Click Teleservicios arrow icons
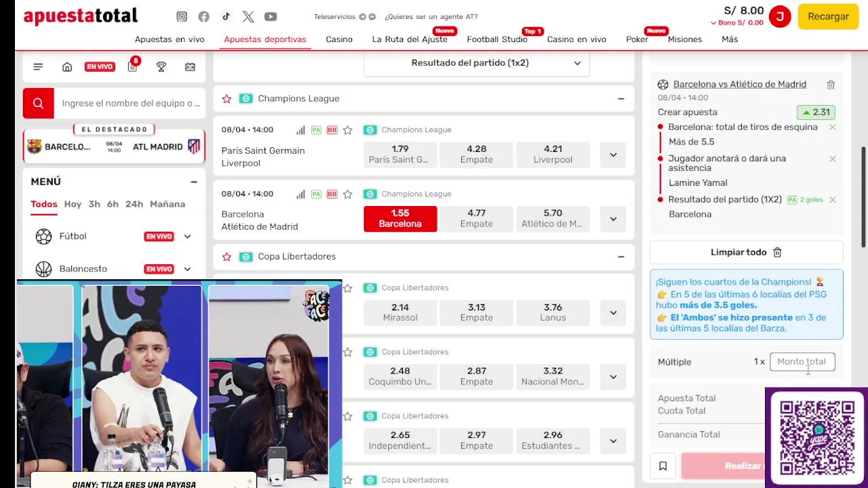The width and height of the screenshot is (868, 488). point(367,17)
